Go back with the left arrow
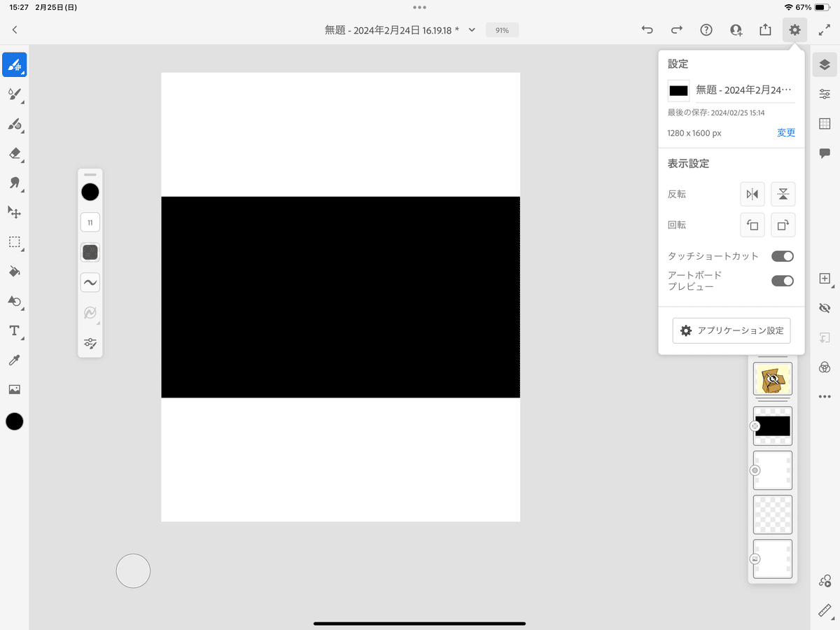 click(15, 30)
